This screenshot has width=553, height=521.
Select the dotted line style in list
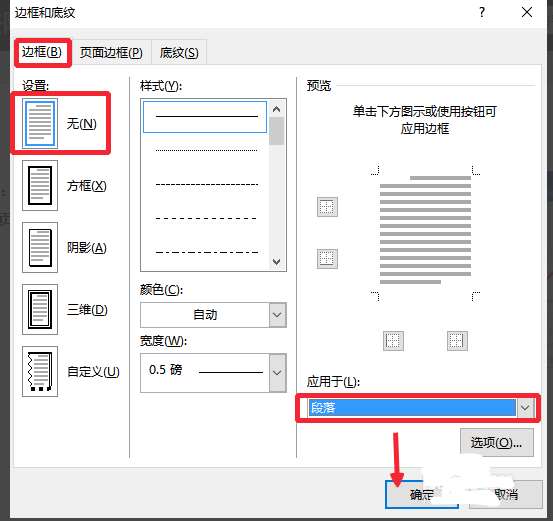[x=206, y=150]
